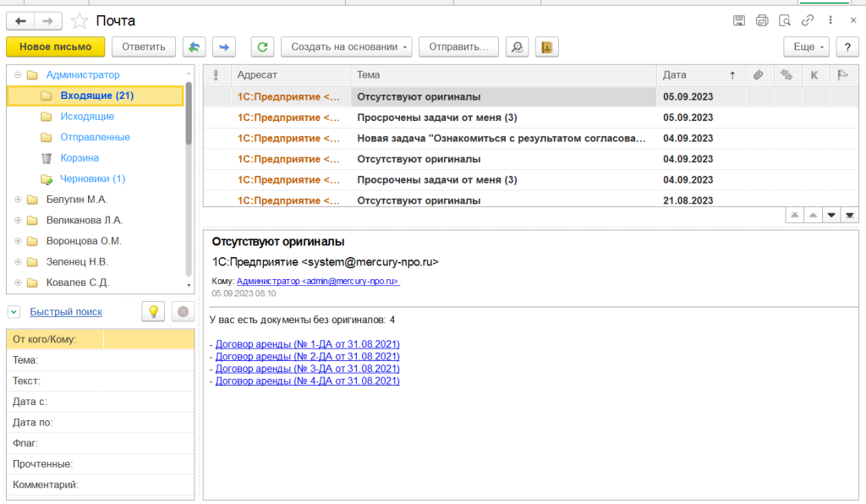Expand the Белугин М.А. mailbox node
866x504 pixels.
tap(18, 200)
